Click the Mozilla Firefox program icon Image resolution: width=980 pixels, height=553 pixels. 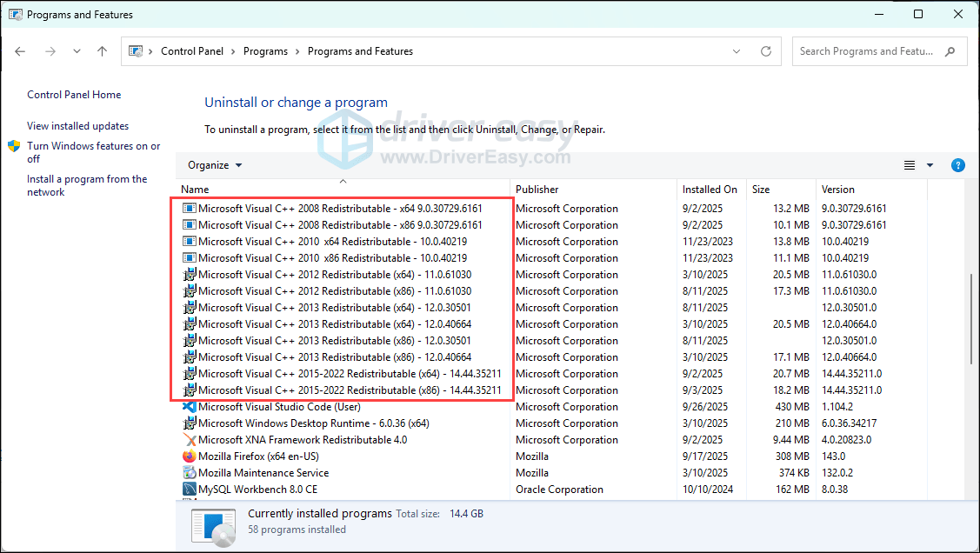189,456
